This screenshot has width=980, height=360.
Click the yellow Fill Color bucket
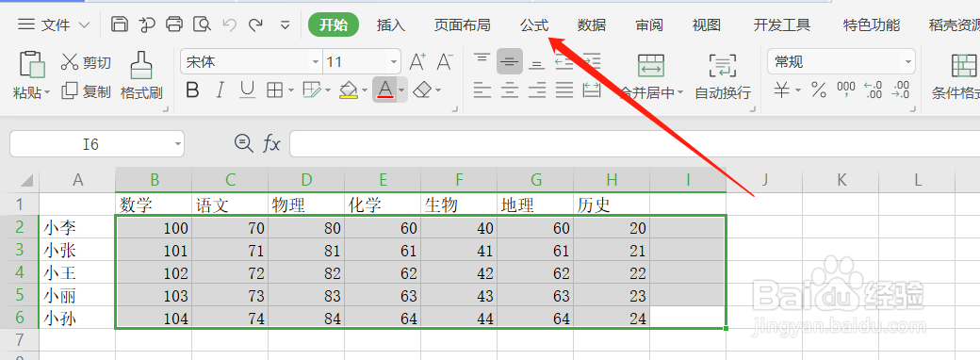[348, 90]
